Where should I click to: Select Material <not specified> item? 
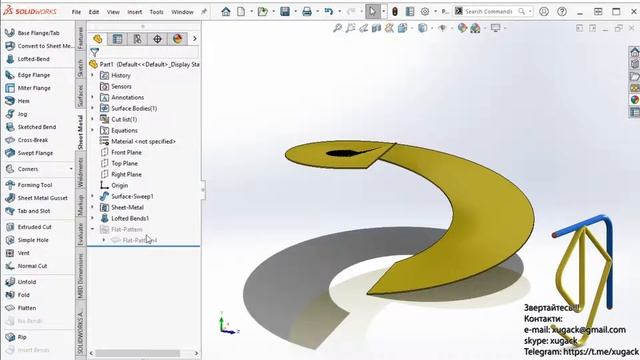138,142
